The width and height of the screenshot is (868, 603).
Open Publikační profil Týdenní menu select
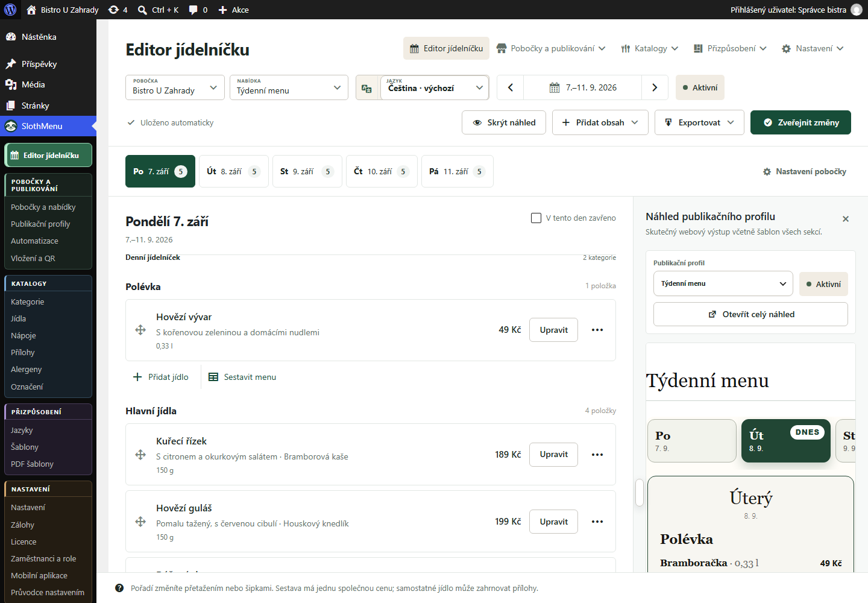(x=723, y=283)
